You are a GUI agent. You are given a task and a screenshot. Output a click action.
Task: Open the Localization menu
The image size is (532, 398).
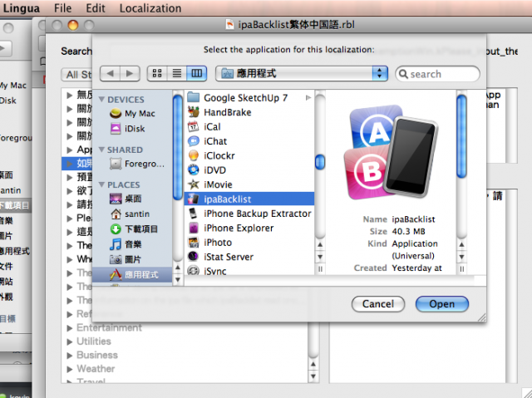click(150, 7)
